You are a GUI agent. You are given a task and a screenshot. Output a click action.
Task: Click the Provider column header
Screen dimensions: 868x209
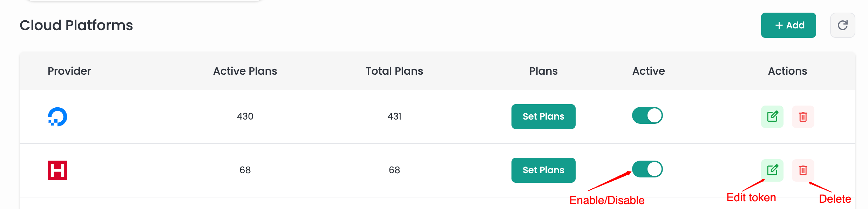tap(69, 71)
